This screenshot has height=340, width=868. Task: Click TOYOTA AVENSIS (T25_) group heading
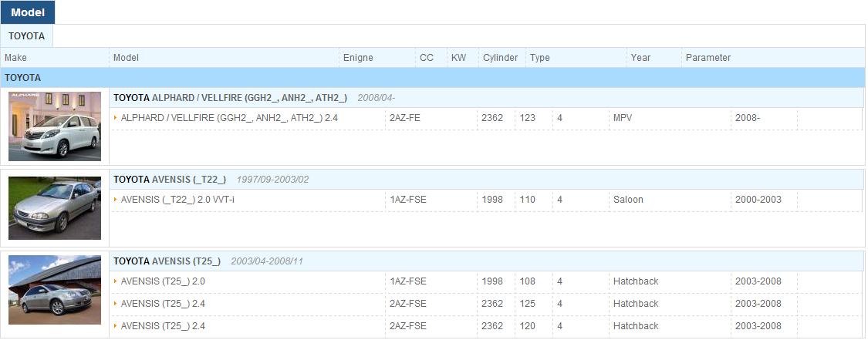pyautogui.click(x=167, y=261)
